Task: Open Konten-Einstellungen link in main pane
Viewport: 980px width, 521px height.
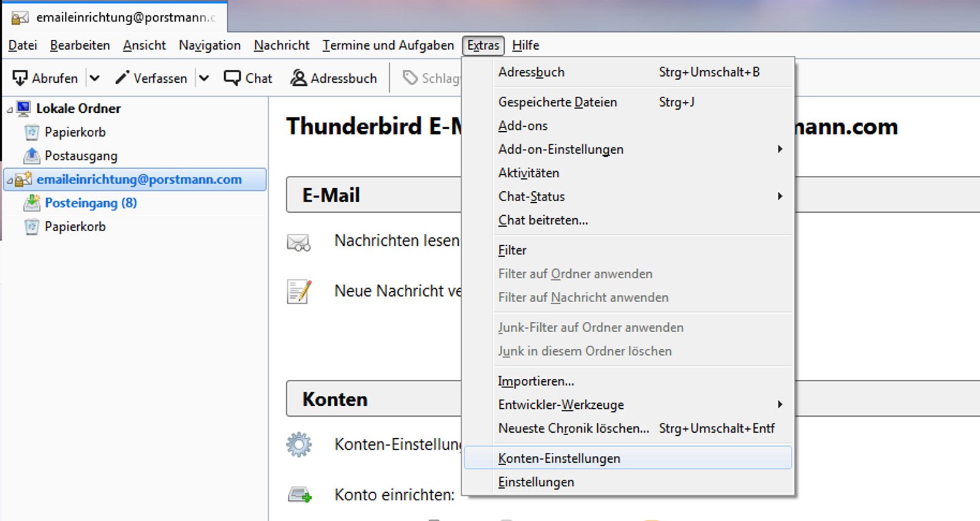Action: click(x=398, y=444)
